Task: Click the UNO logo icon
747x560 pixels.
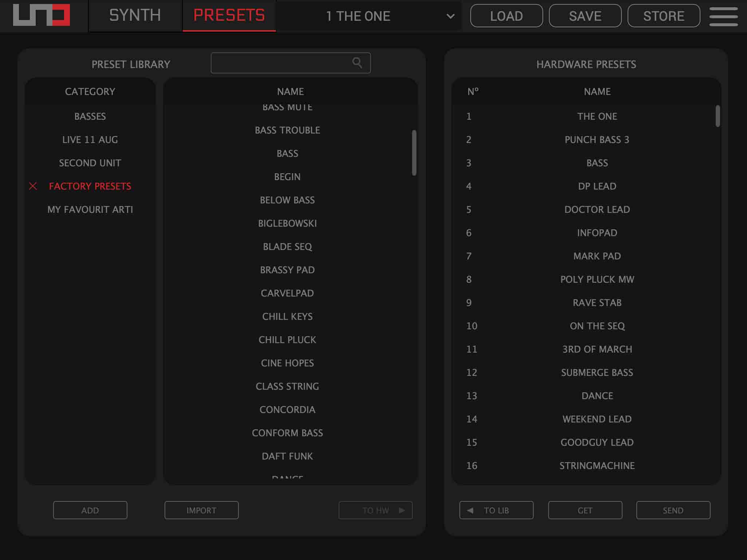Action: point(41,15)
